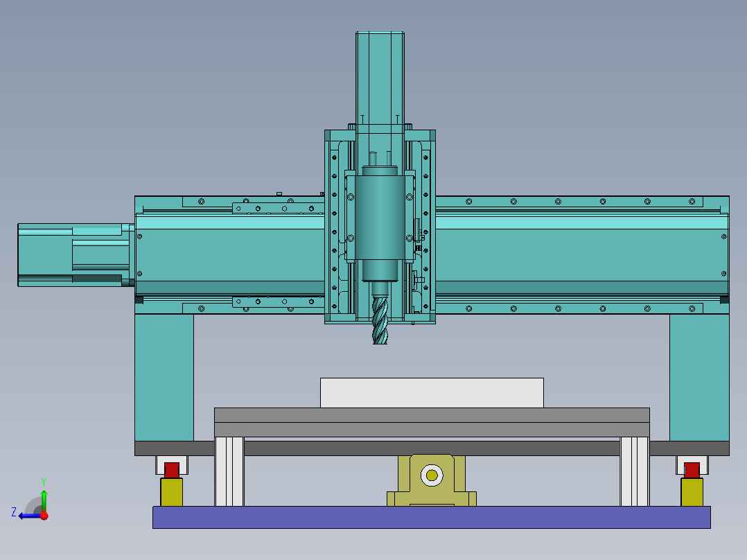Select the left yellow rail support
Image resolution: width=747 pixels, height=560 pixels.
(x=172, y=492)
